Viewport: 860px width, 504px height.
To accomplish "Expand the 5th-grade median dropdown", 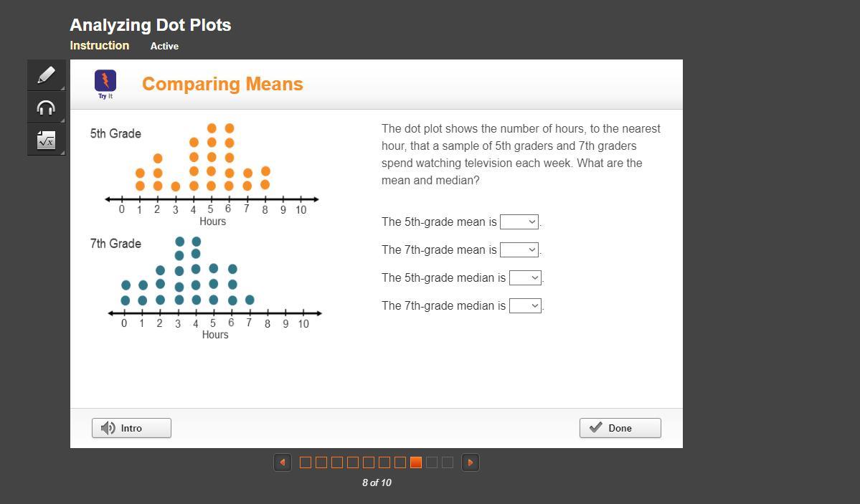I will [x=525, y=278].
